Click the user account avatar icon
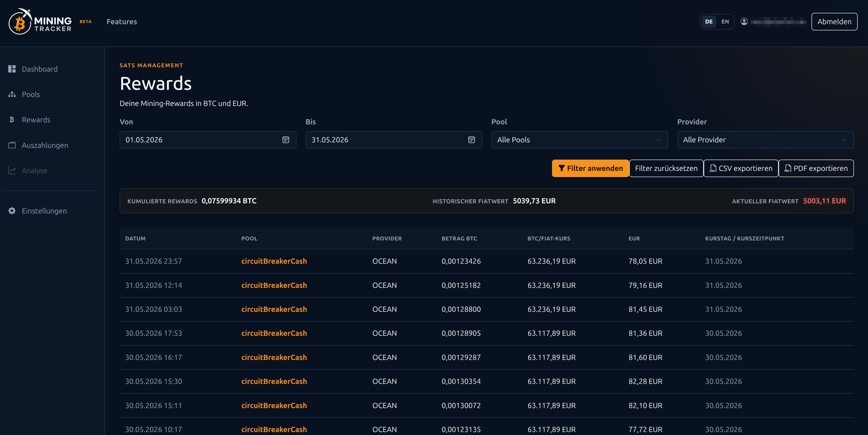 click(x=744, y=22)
